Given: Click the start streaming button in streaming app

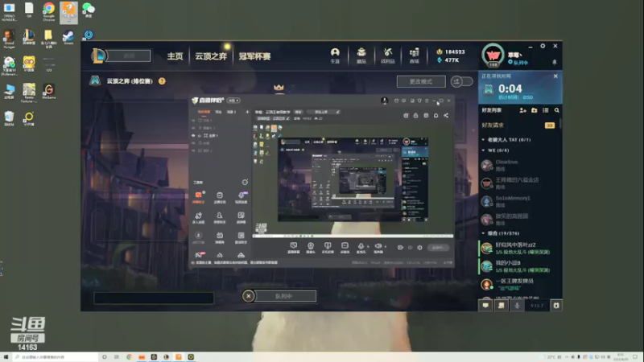Looking at the screenshot, I should tap(438, 248).
